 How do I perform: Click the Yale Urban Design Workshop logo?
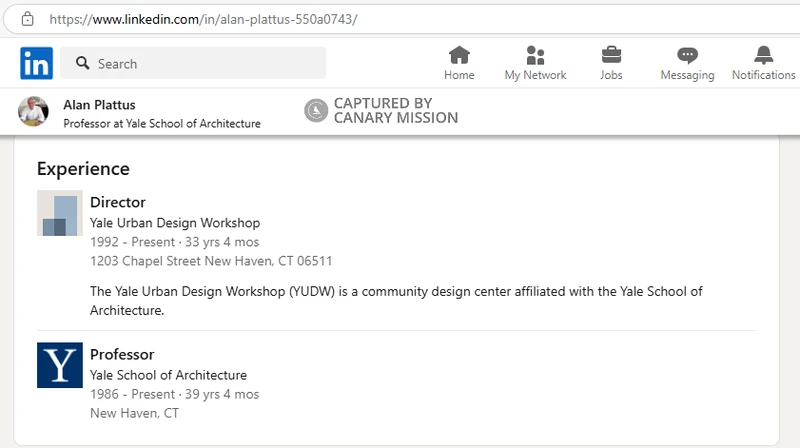click(60, 213)
